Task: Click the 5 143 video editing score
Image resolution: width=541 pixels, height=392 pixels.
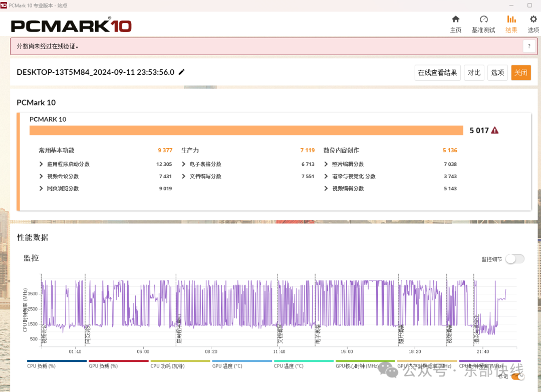Action: tap(450, 188)
